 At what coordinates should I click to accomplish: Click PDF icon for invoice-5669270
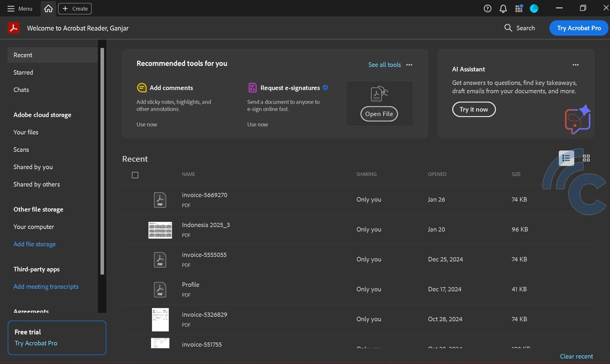click(160, 200)
